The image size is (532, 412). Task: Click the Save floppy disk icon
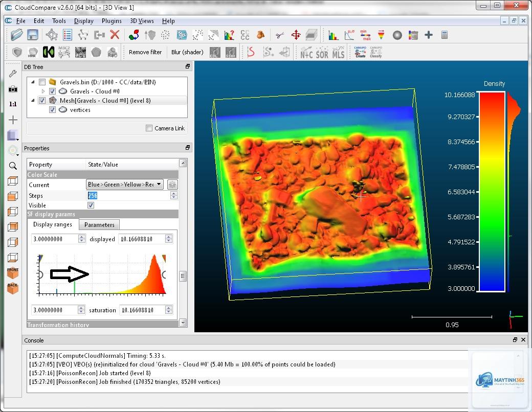click(33, 35)
